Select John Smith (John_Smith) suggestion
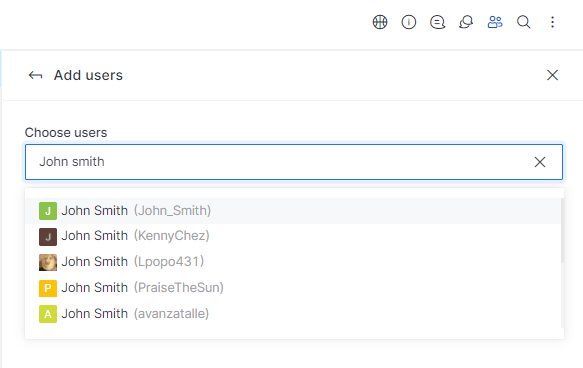The height and width of the screenshot is (368, 583). (x=293, y=211)
